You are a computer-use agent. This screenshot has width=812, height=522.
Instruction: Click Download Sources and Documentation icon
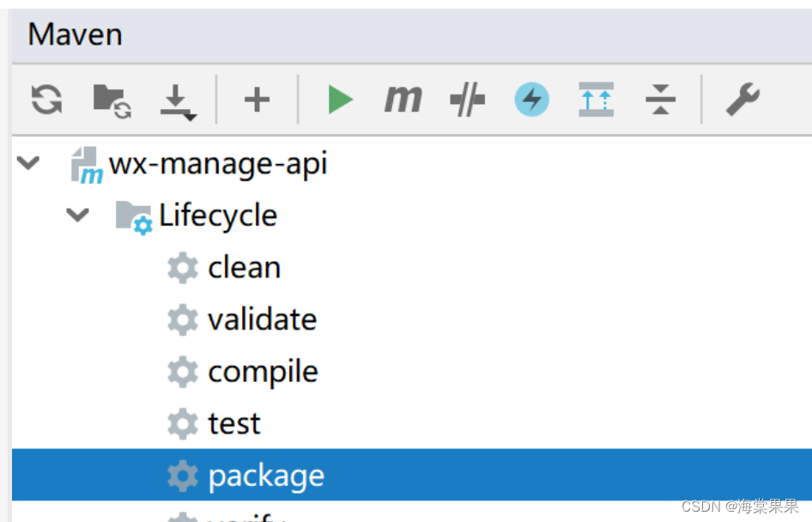point(177,102)
